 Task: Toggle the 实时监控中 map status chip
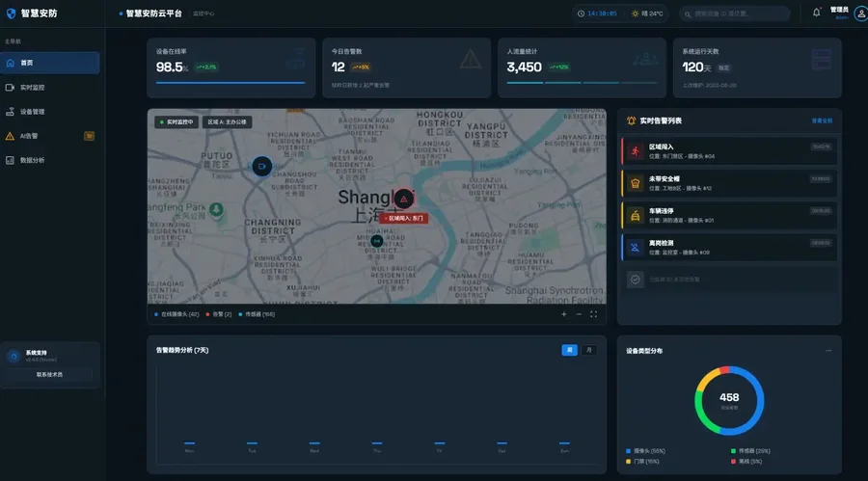click(x=176, y=122)
